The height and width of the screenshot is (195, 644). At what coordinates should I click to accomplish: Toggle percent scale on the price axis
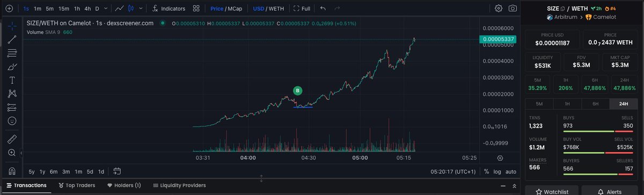486,171
